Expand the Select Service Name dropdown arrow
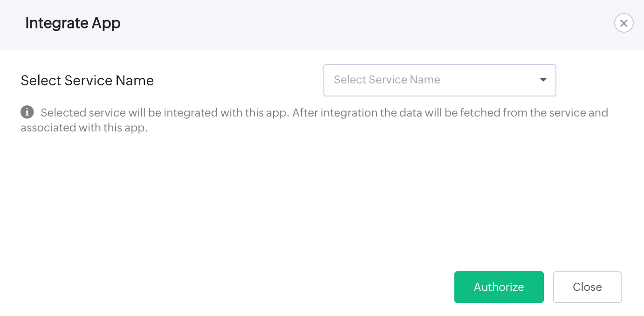 [543, 80]
